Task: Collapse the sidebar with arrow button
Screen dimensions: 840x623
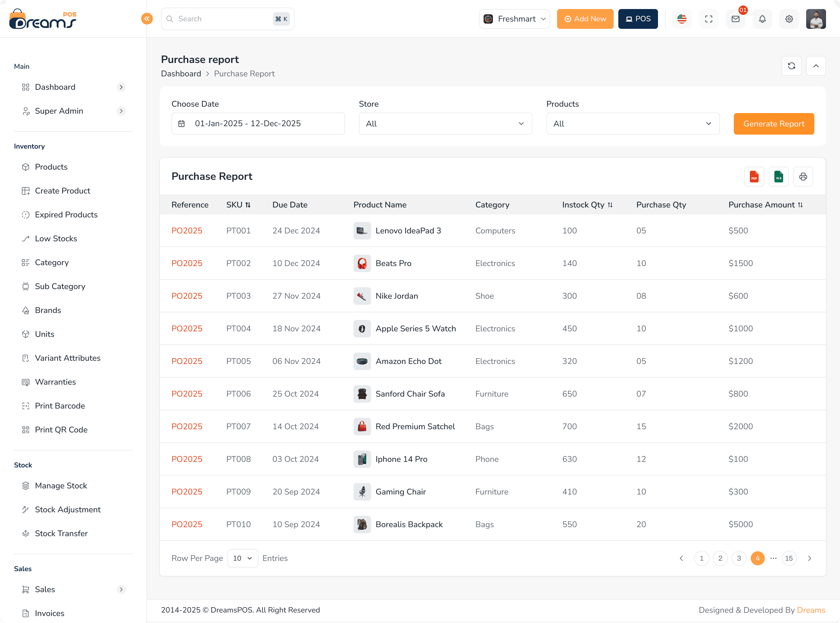Action: pos(147,19)
